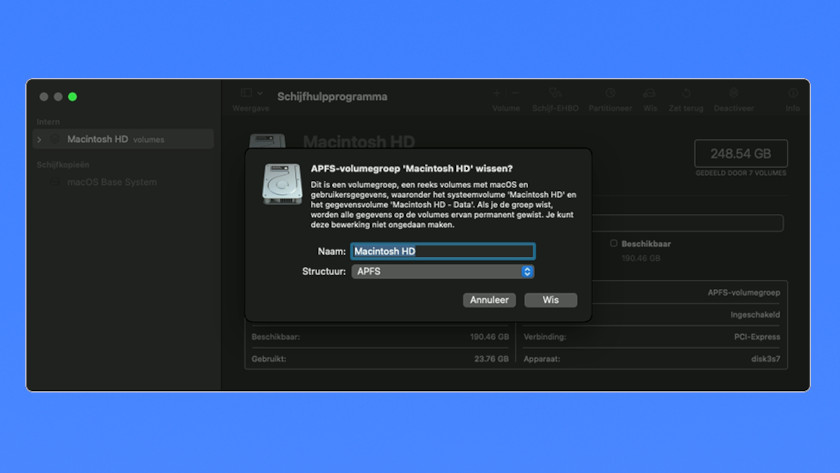Expand Macintosh HD volumes in sidebar

click(x=39, y=139)
